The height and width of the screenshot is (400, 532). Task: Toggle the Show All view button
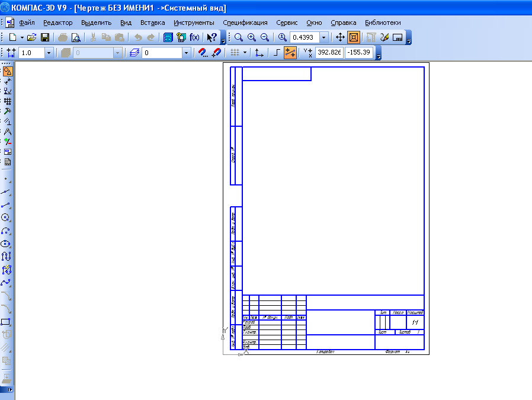click(x=354, y=37)
